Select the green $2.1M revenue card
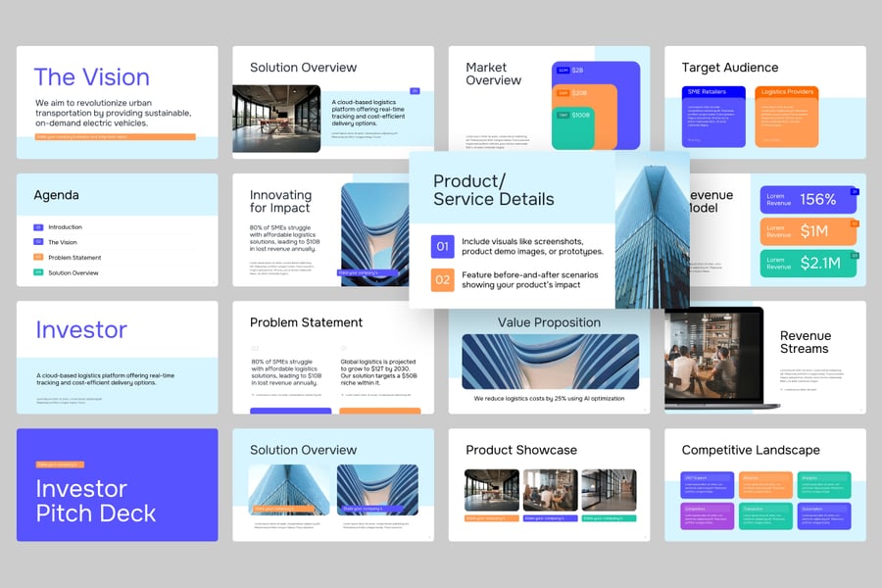This screenshot has height=588, width=882. [808, 264]
